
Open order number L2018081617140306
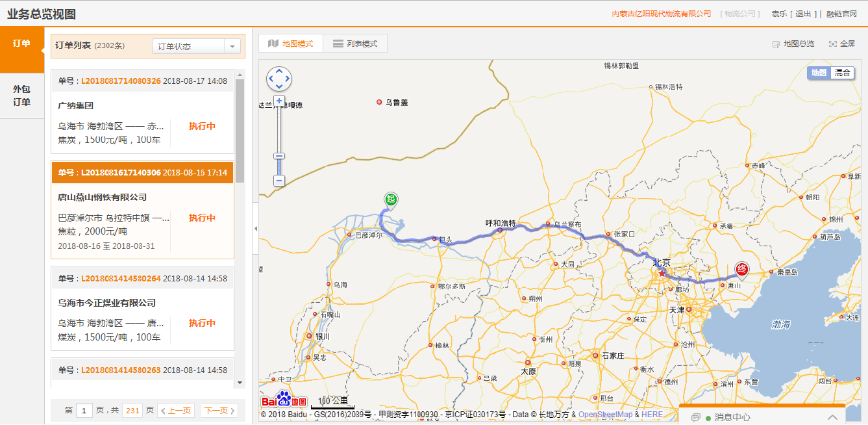coord(121,173)
